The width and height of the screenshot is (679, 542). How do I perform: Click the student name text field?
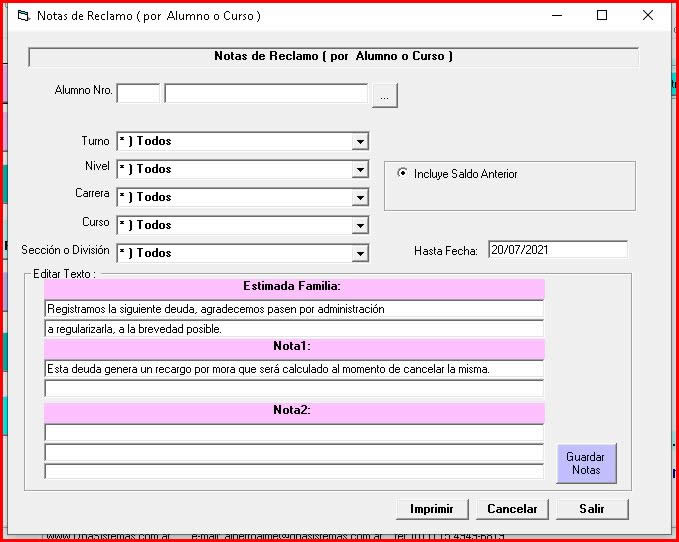pos(266,93)
